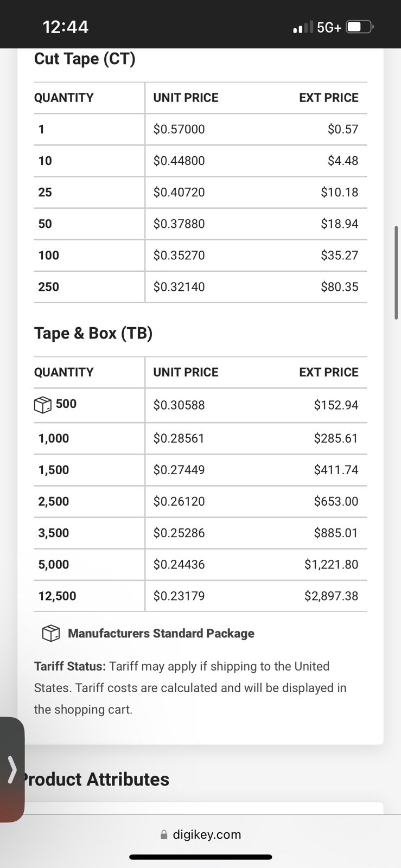Tap the 5G+ network indicator
The width and height of the screenshot is (401, 868).
(329, 27)
